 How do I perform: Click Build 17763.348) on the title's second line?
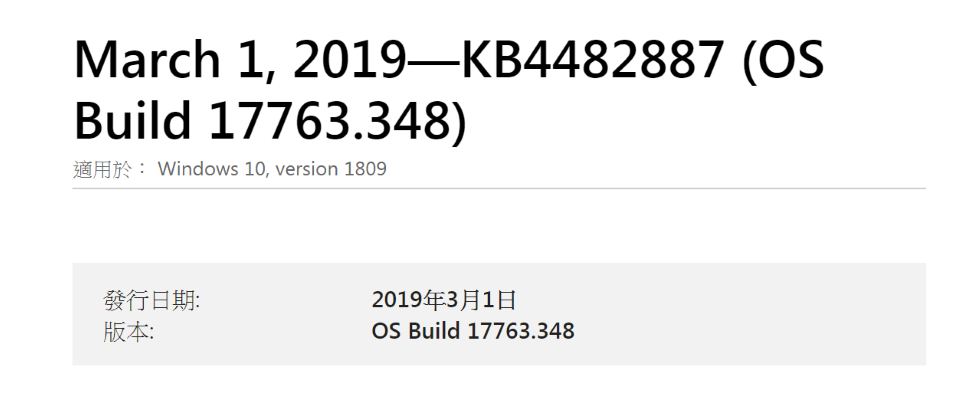click(x=270, y=121)
